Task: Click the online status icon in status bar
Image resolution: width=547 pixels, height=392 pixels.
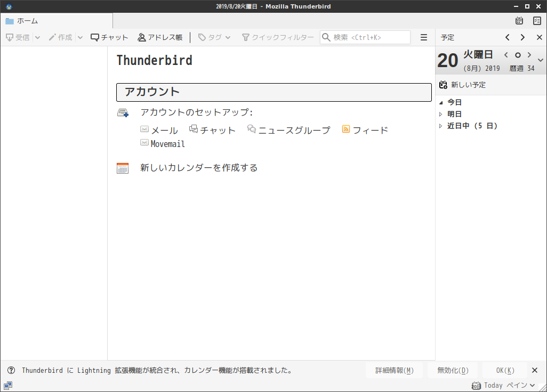Action: click(x=7, y=386)
